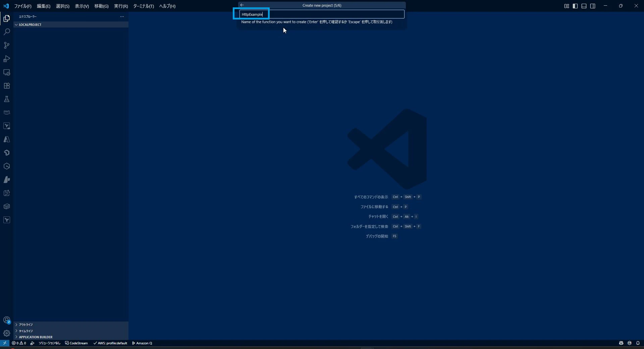Image resolution: width=644 pixels, height=349 pixels.
Task: Expand the APPLICATION BUILDER section
Action: point(71,337)
